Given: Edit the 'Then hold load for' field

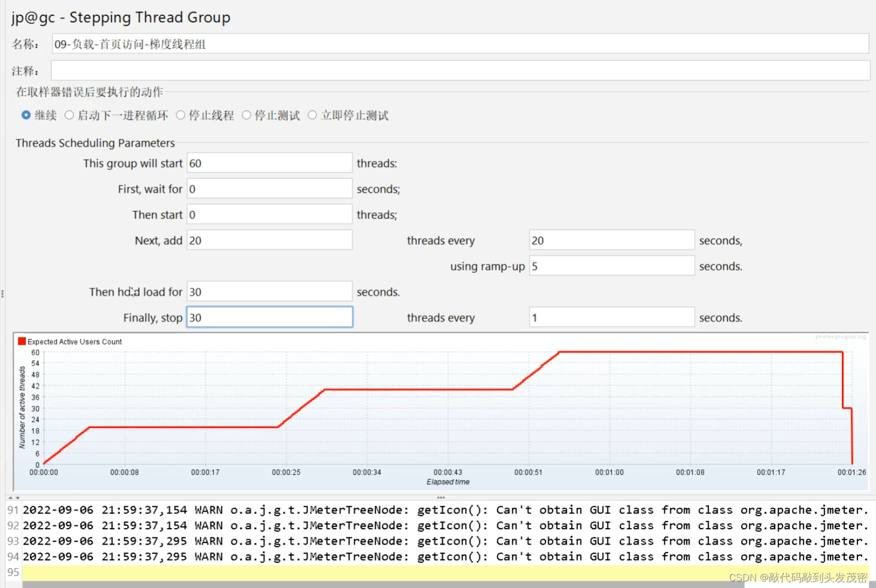Looking at the screenshot, I should (x=270, y=292).
